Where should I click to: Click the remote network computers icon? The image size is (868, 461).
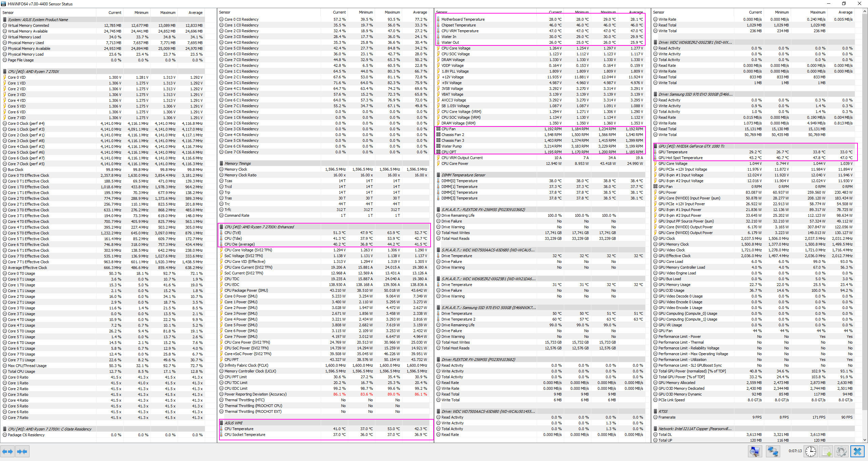point(773,452)
